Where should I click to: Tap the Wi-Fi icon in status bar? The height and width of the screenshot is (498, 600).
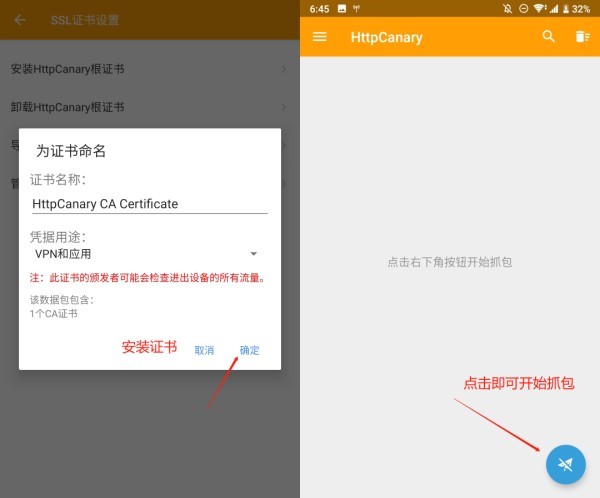tap(540, 9)
